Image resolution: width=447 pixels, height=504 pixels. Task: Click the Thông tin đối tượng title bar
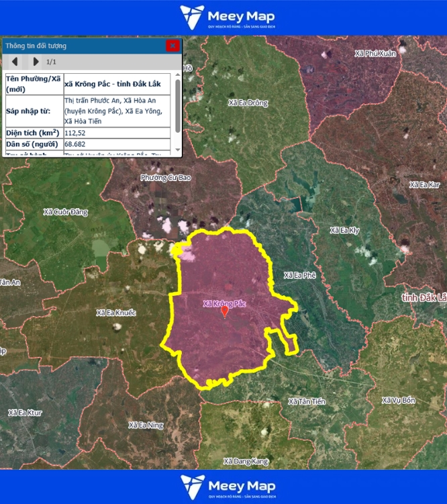[81, 46]
